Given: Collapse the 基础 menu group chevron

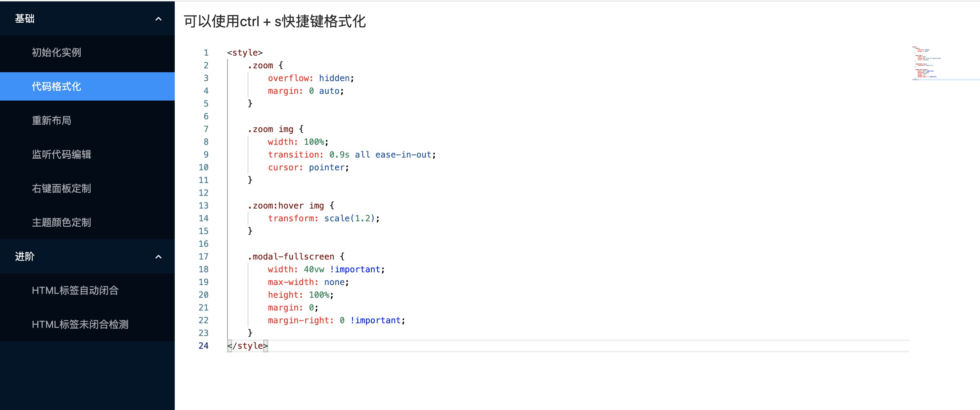Looking at the screenshot, I should (158, 19).
